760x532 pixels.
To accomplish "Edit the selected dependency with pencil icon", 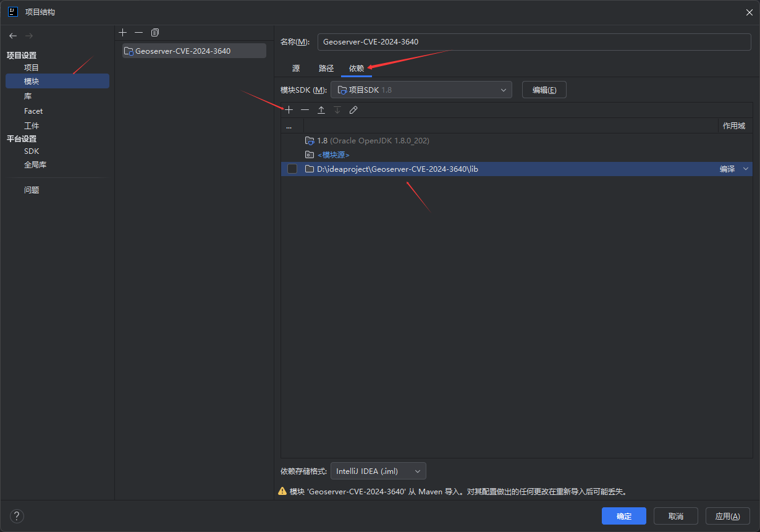I will pos(353,110).
